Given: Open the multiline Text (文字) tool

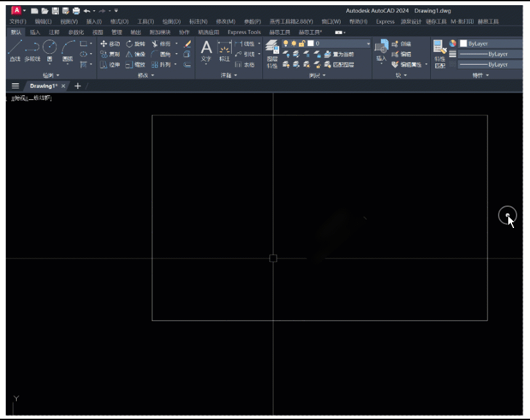Looking at the screenshot, I should 206,51.
